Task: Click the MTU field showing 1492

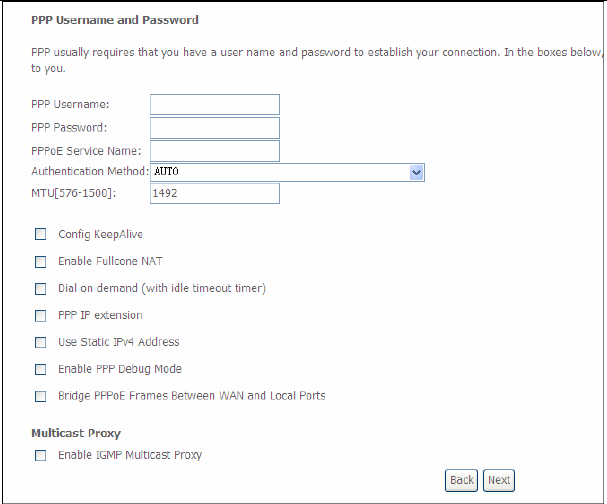Action: (215, 193)
